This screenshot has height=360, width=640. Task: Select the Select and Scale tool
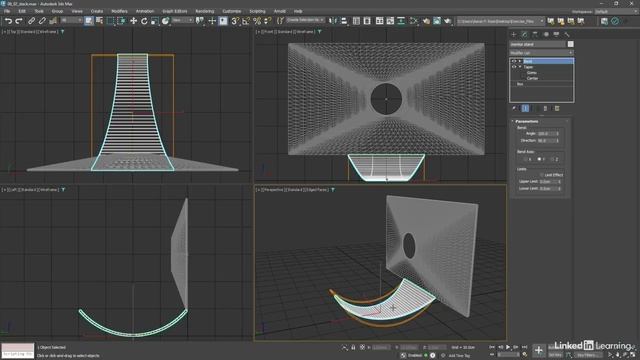[155, 21]
